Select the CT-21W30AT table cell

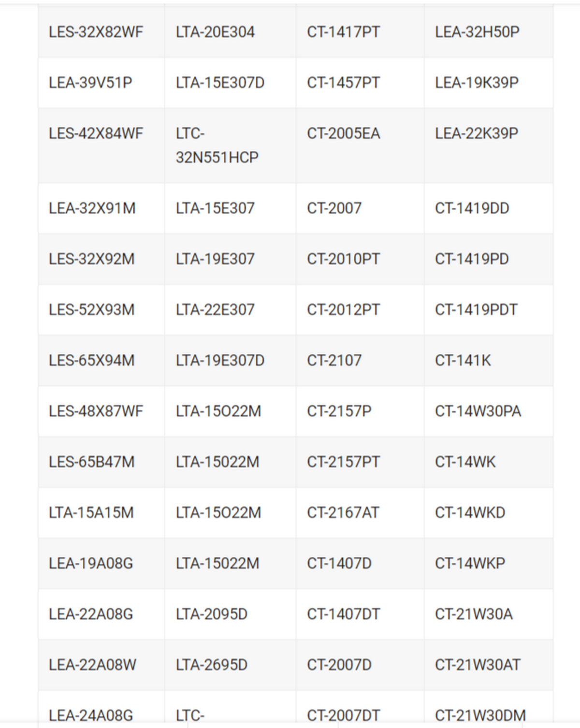click(x=478, y=665)
